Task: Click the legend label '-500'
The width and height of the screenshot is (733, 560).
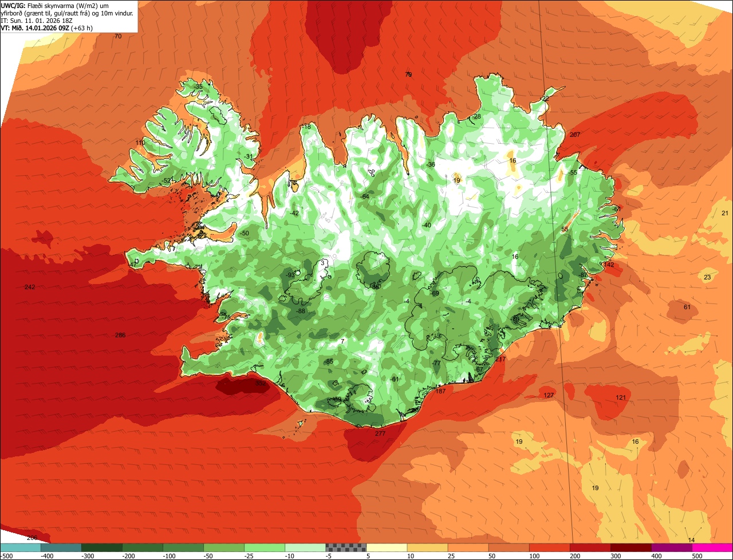Action: [6, 556]
